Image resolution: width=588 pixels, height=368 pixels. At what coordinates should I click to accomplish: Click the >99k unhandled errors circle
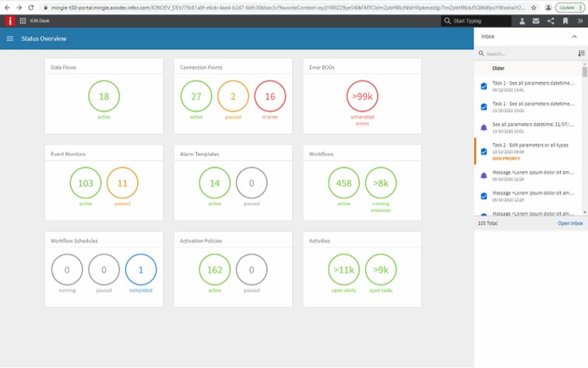(362, 96)
